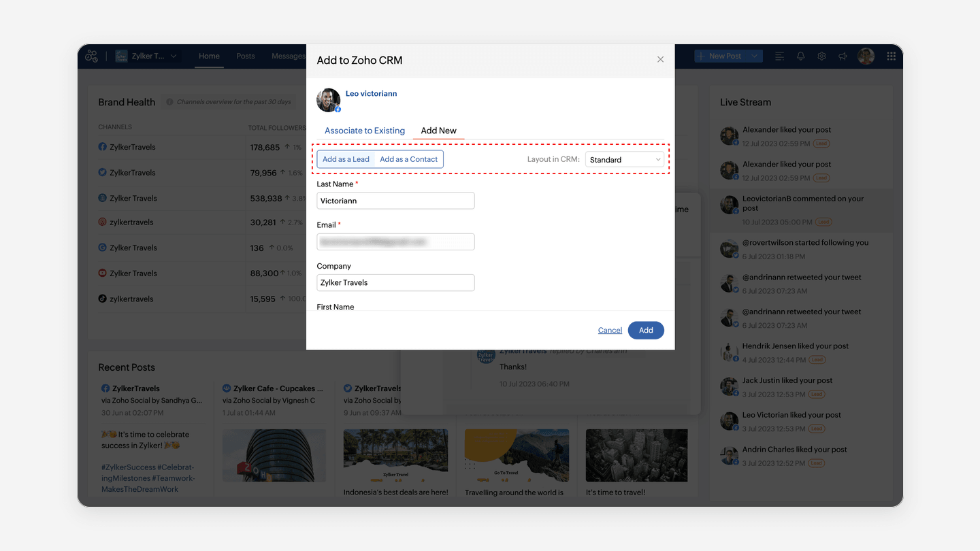Open the Zoho building post thumbnail
The image size is (980, 551).
pyautogui.click(x=274, y=456)
